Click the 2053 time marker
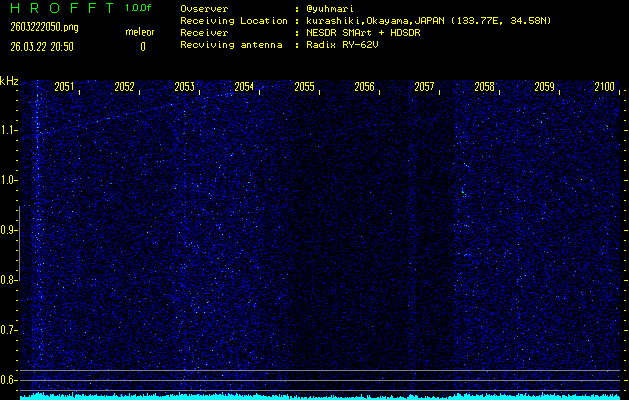The height and width of the screenshot is (400, 629). click(184, 87)
